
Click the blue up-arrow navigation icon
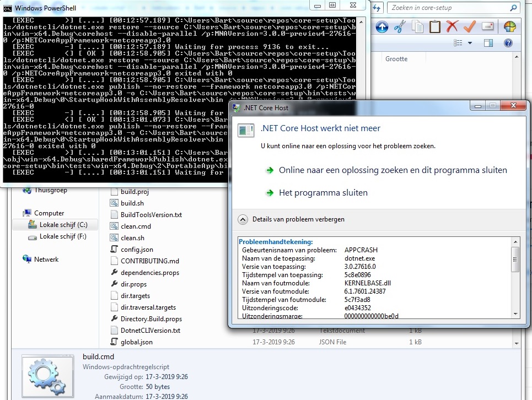(x=381, y=27)
